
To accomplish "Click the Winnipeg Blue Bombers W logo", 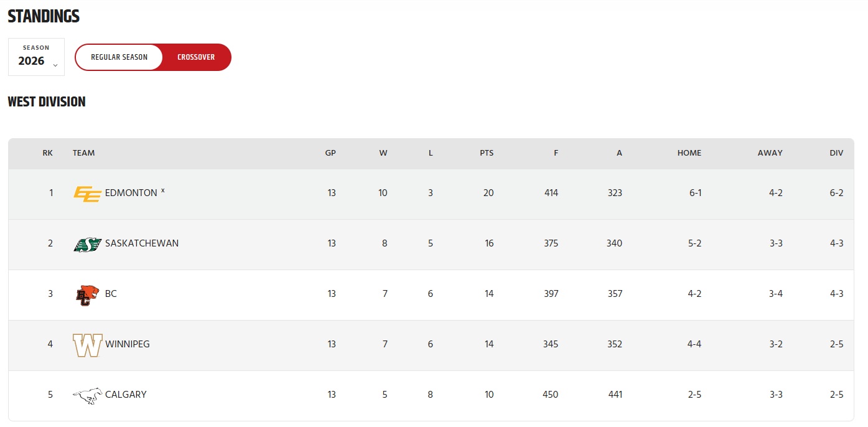I will [x=87, y=345].
